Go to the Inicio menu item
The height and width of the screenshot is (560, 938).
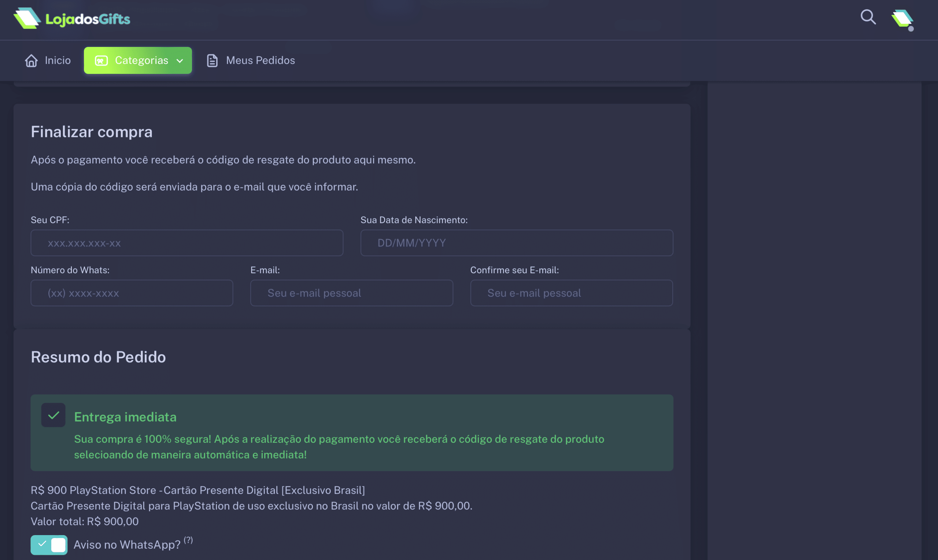(x=48, y=60)
